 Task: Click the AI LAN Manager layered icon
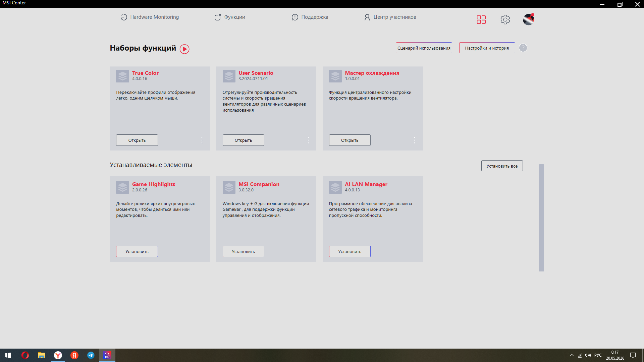coord(335,187)
